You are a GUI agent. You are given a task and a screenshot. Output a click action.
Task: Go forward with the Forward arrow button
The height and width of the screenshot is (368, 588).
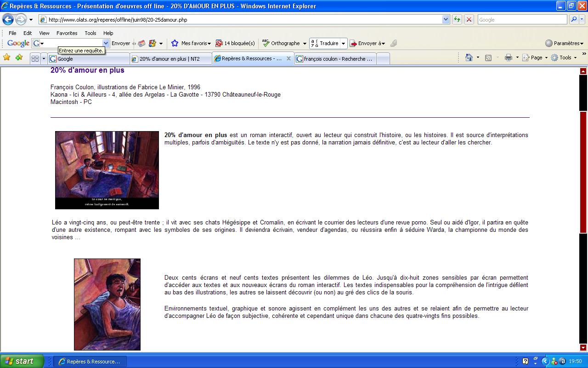point(21,20)
